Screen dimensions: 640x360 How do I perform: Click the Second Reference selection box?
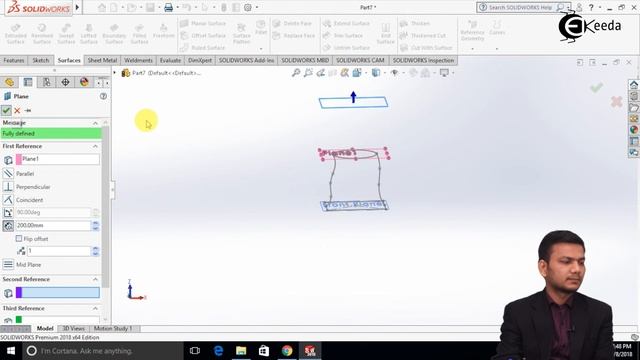(x=58, y=292)
